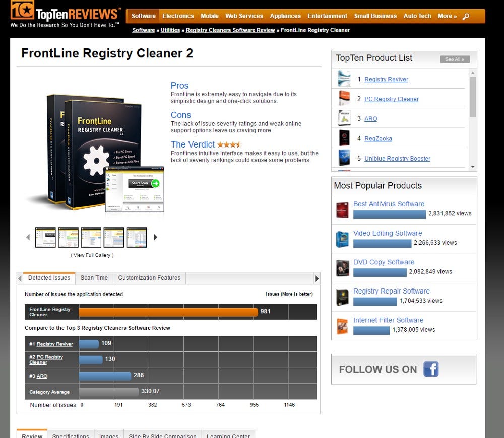
Task: Open fifth gallery screenshot thumbnail
Action: (x=137, y=237)
